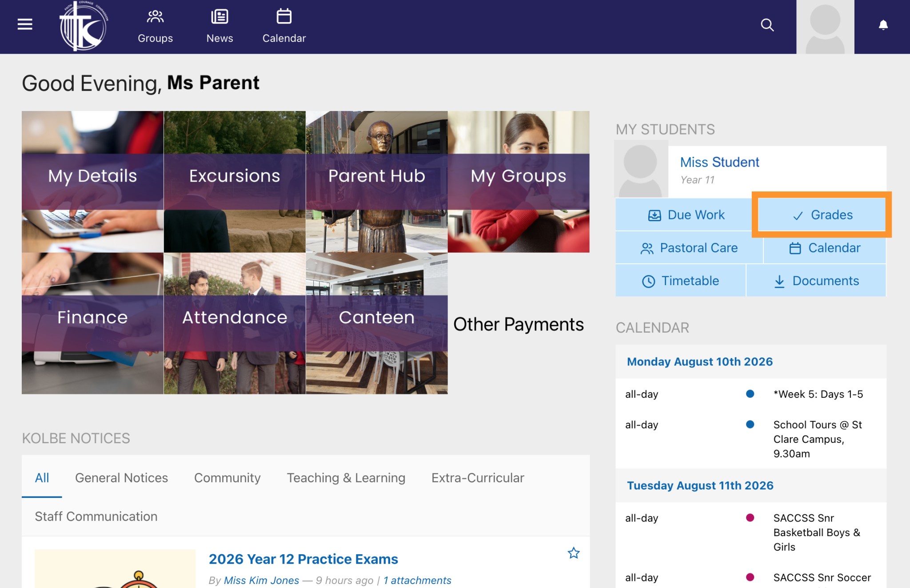Screen dimensions: 910x588
Task: Switch to the Teaching & Learning tab
Action: (346, 478)
